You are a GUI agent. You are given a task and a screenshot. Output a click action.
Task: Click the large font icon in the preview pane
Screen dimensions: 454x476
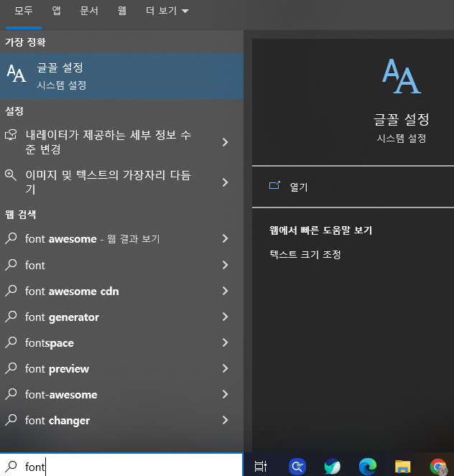click(401, 76)
